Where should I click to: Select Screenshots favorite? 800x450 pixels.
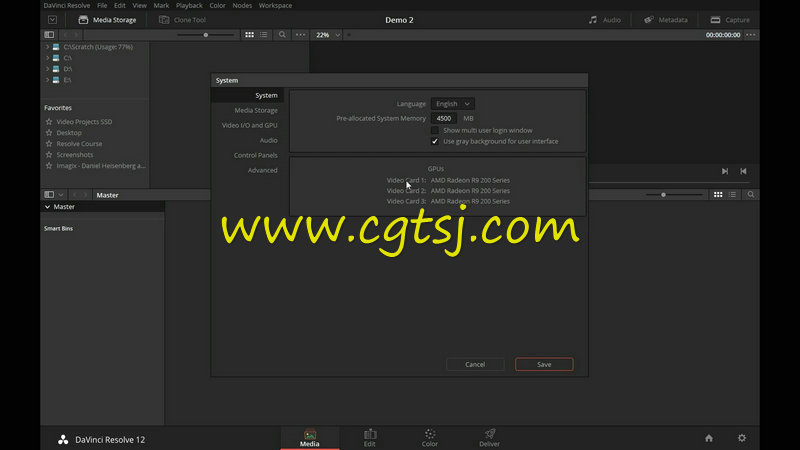[74, 155]
